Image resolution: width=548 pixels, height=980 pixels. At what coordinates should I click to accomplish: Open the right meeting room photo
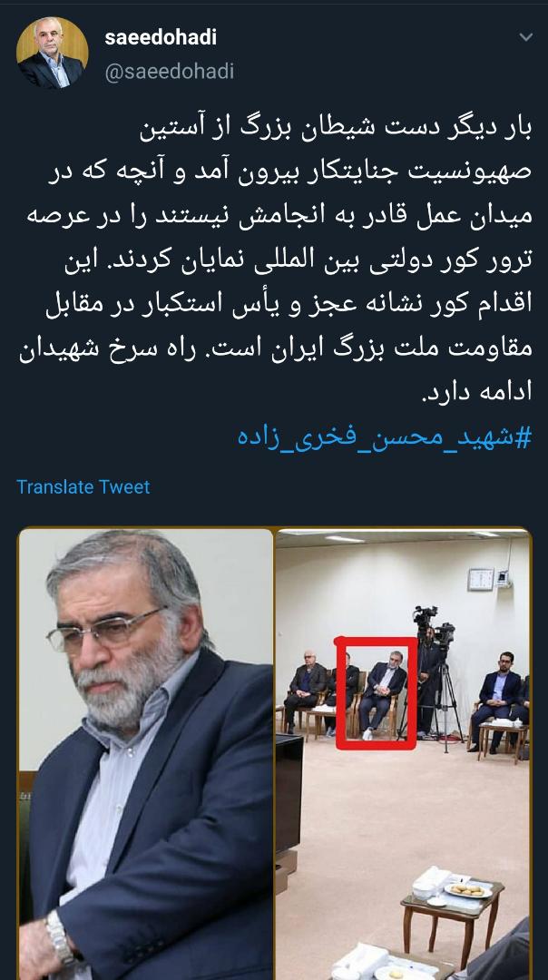click(403, 754)
